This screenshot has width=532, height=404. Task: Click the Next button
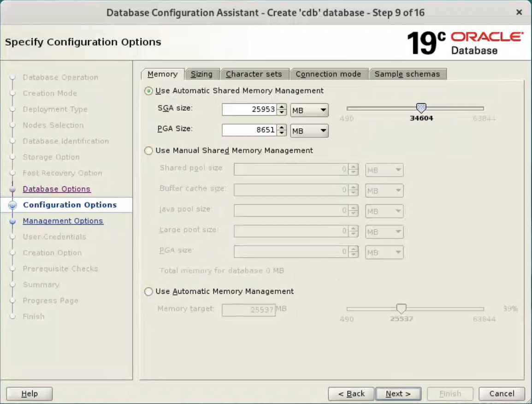pos(398,394)
